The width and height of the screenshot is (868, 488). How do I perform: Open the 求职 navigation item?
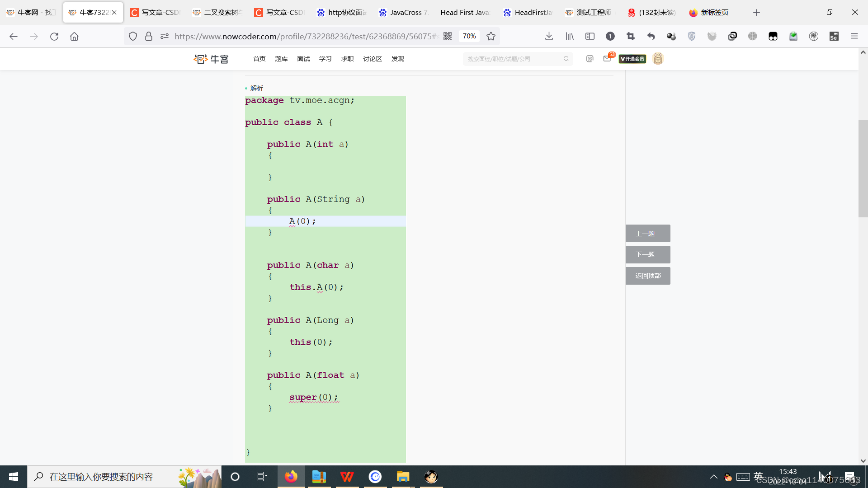tap(347, 59)
